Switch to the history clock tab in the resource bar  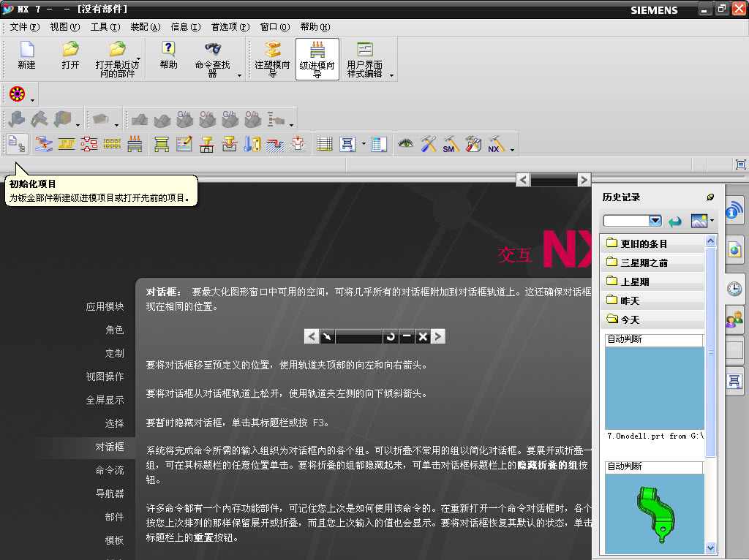coord(734,288)
